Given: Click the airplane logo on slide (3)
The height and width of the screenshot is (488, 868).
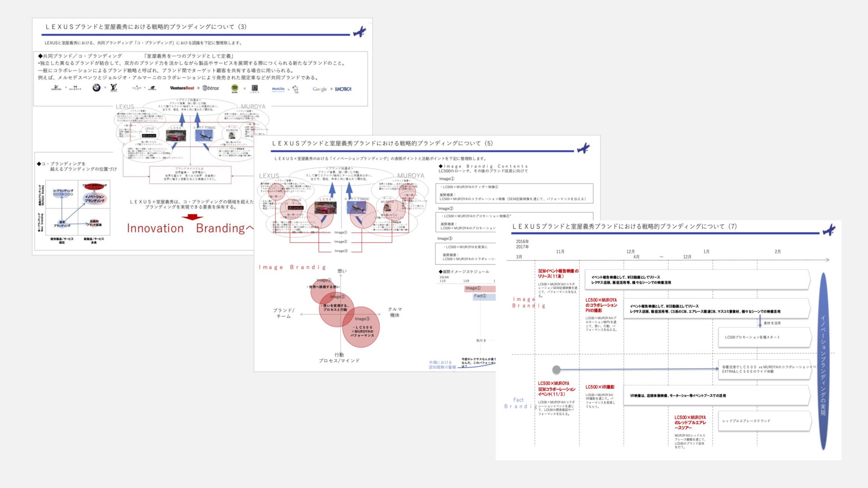Looking at the screenshot, I should (359, 32).
